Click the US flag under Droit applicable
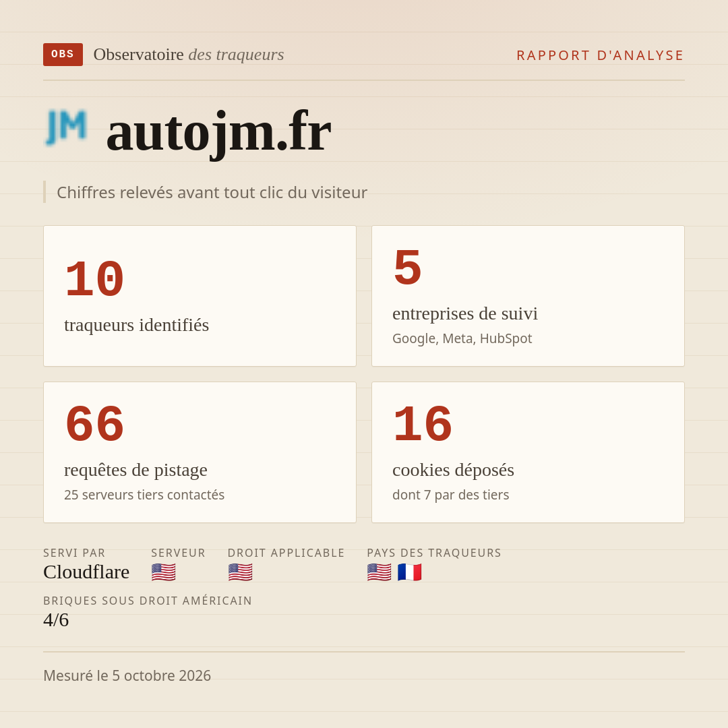Viewport: 728px width, 728px height. [x=240, y=572]
